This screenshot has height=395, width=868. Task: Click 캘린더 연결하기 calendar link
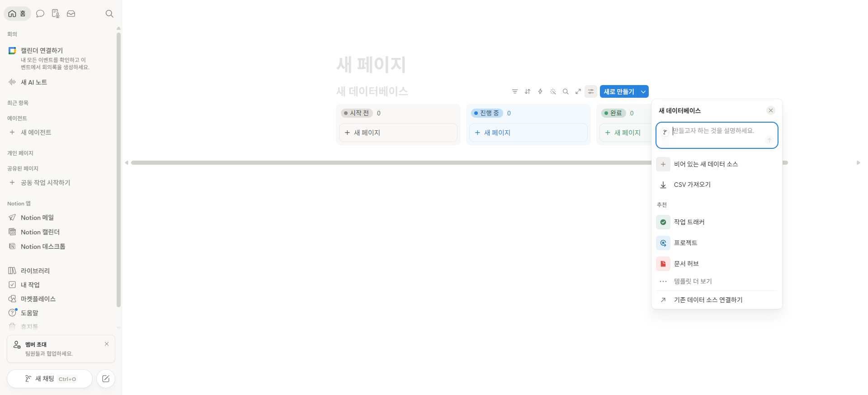click(x=42, y=51)
